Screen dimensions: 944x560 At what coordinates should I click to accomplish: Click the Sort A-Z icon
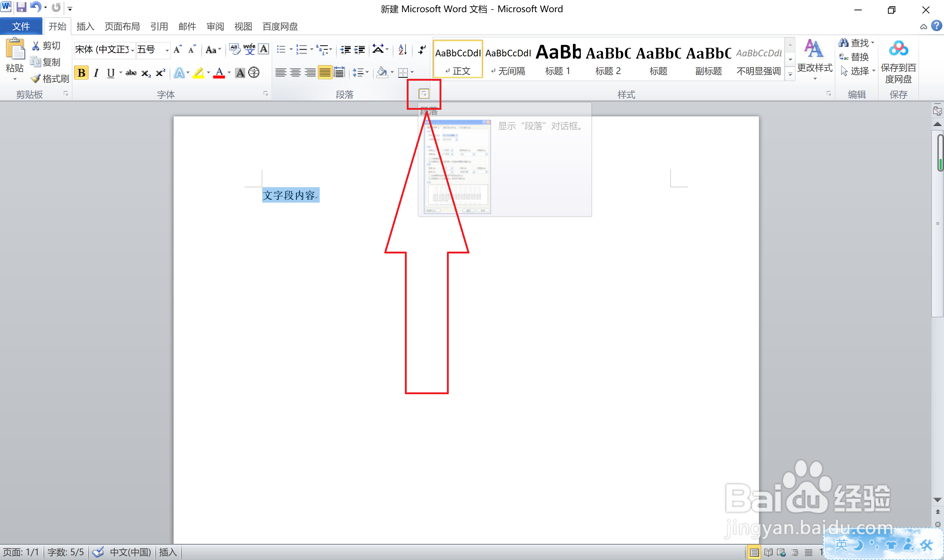click(403, 49)
